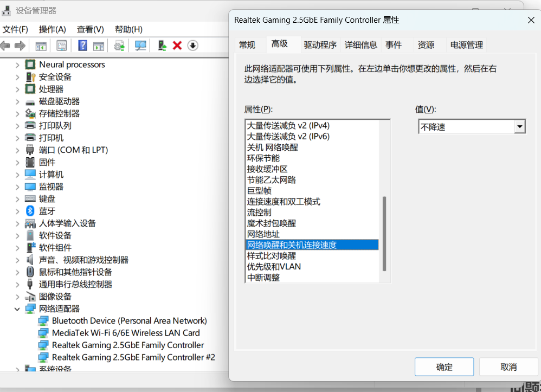541x392 pixels.
Task: Open the 文件(F) menu
Action: [15, 29]
